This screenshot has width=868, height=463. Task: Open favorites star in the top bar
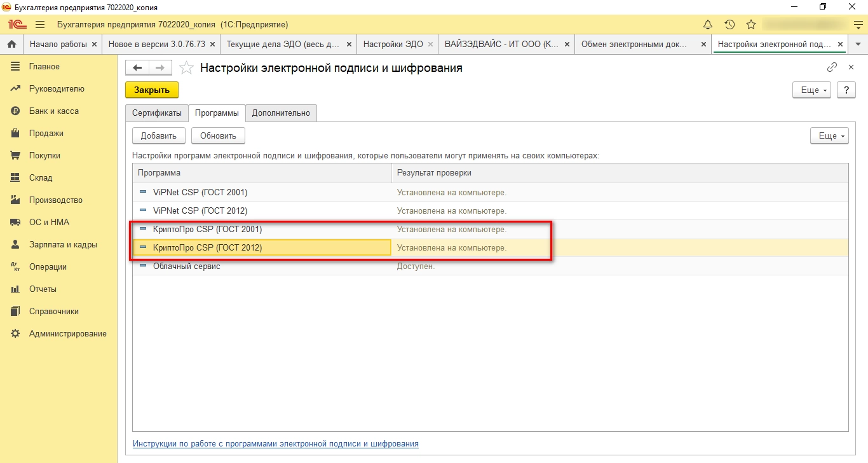pyautogui.click(x=751, y=25)
